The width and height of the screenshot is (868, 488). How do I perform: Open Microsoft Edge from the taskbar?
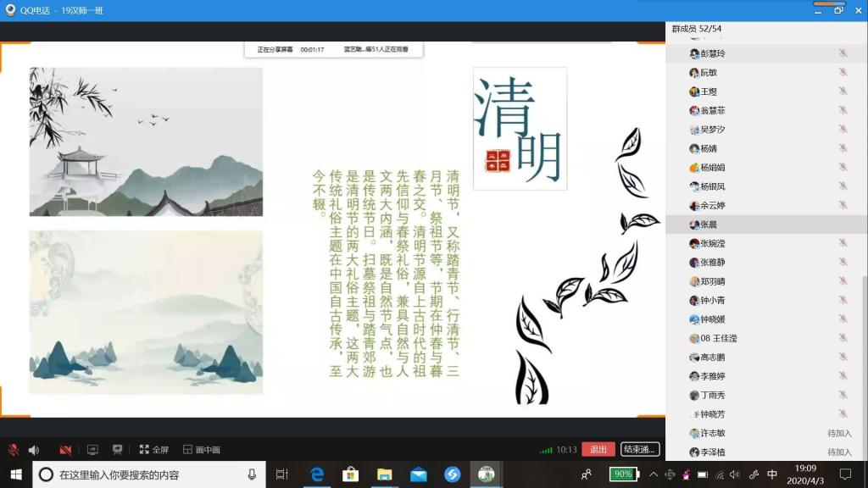pos(317,474)
